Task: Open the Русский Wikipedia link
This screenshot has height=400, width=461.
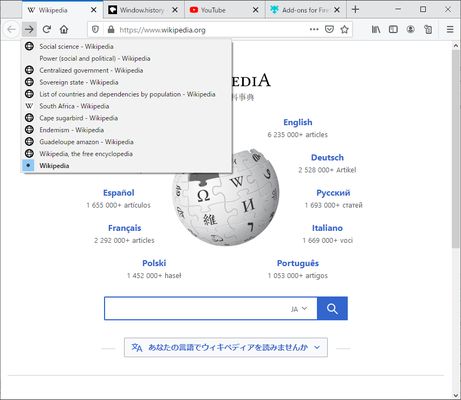Action: tap(333, 193)
